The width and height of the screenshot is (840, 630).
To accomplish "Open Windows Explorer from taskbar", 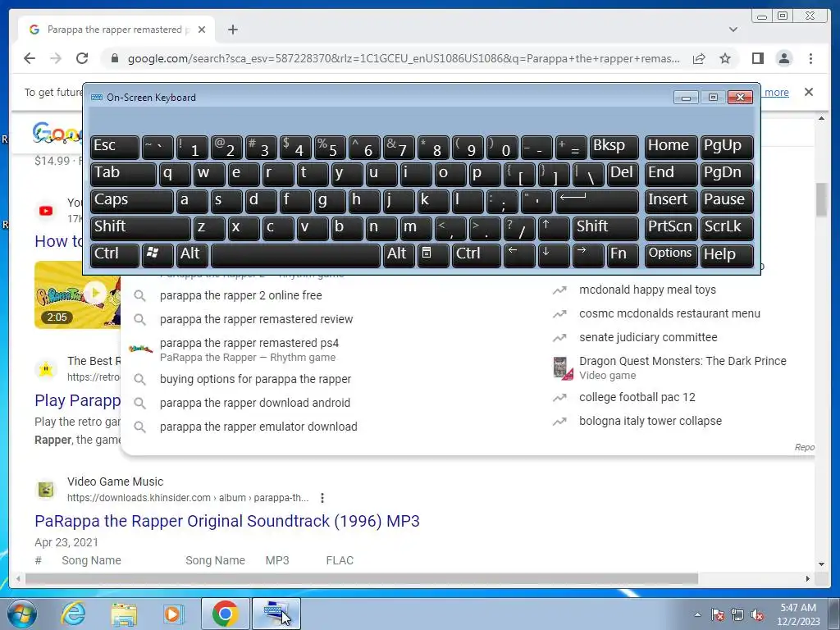I will (x=124, y=614).
